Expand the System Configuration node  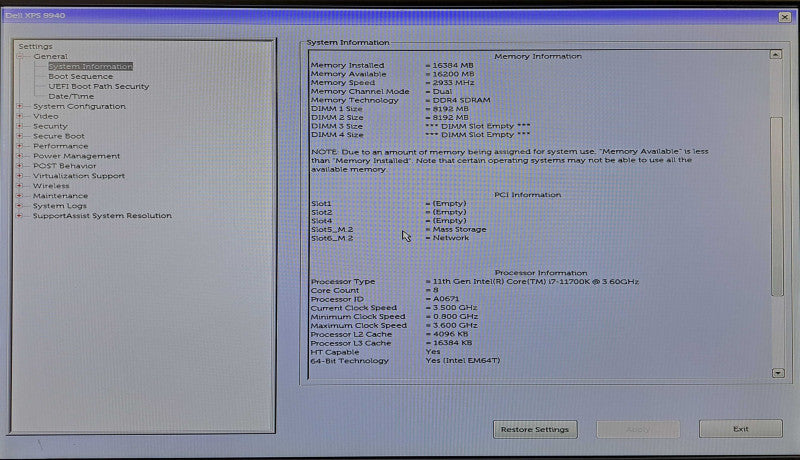click(x=20, y=106)
